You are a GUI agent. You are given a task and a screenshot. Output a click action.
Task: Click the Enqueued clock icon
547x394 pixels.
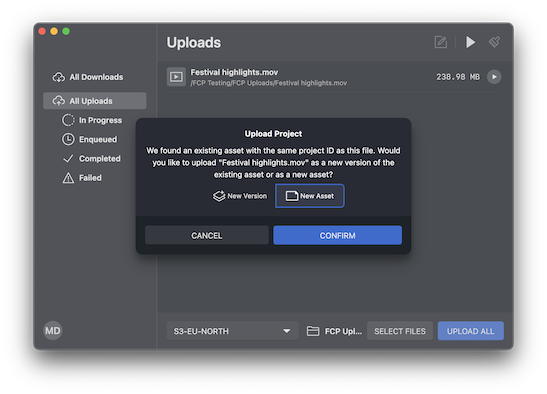pos(68,139)
